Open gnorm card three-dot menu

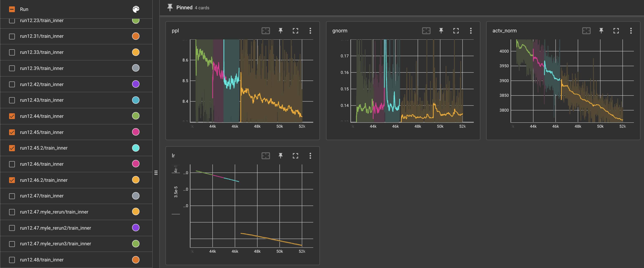(471, 31)
